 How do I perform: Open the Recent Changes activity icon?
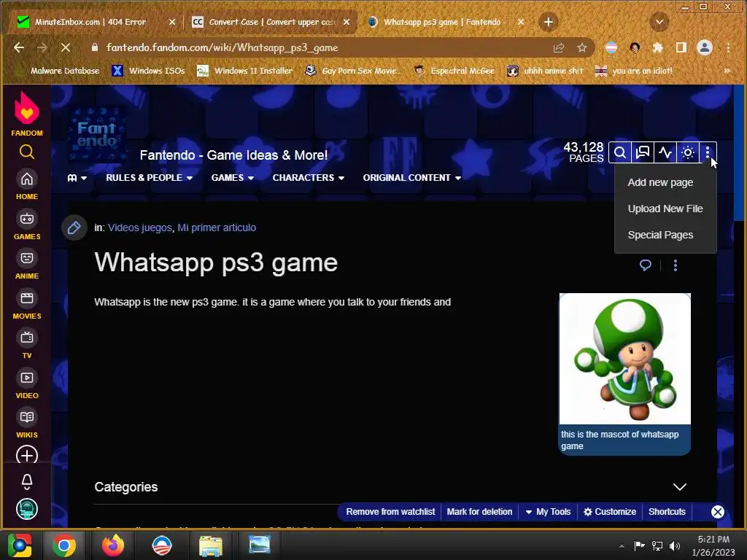point(665,152)
